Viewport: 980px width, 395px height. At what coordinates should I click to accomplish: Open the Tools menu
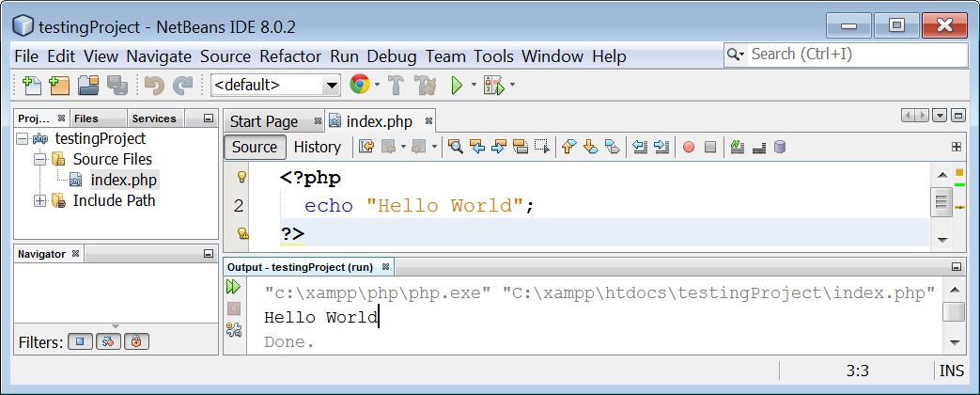coord(493,56)
